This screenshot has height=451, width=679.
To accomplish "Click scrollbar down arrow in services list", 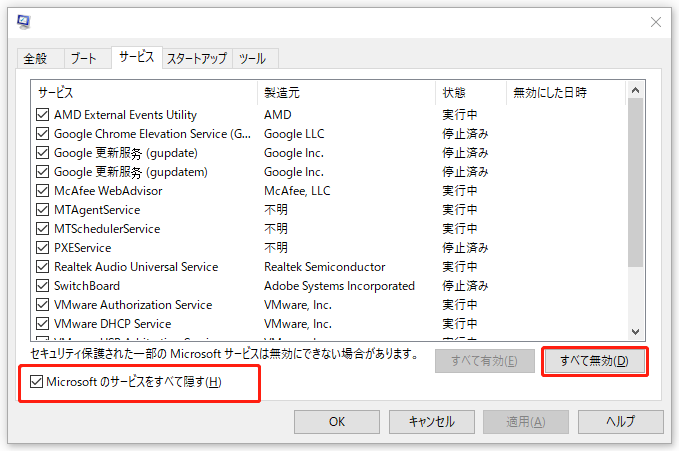I will [635, 332].
